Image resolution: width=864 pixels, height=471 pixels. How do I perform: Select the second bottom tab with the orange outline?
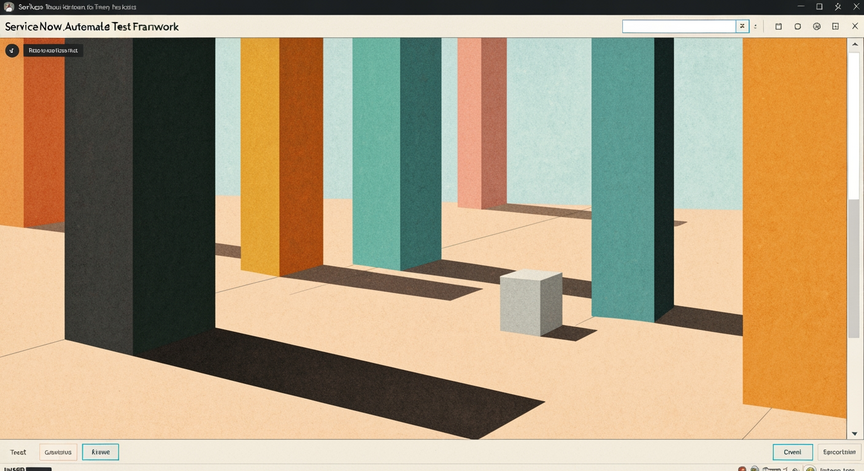58,452
